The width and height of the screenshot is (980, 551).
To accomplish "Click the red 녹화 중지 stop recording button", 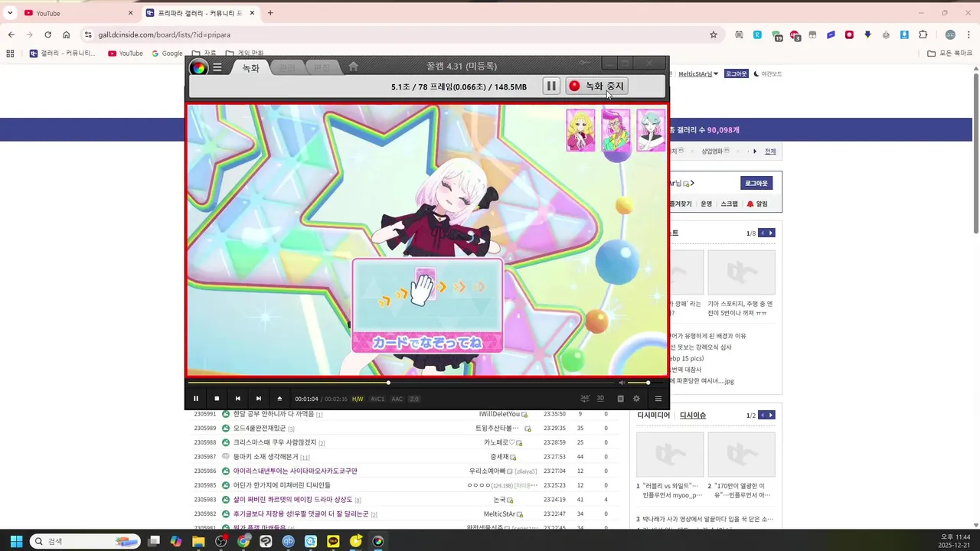I will pos(596,86).
